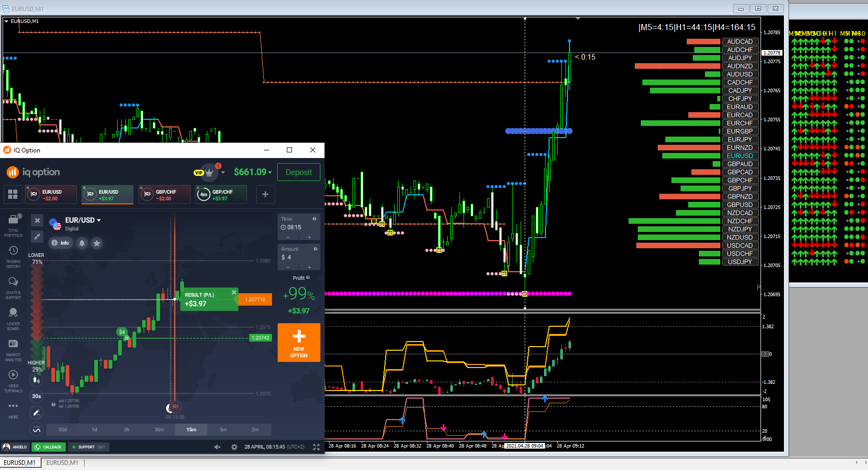Viewport: 868px width, 470px height.
Task: Open the Chats & Support icon
Action: [x=13, y=282]
